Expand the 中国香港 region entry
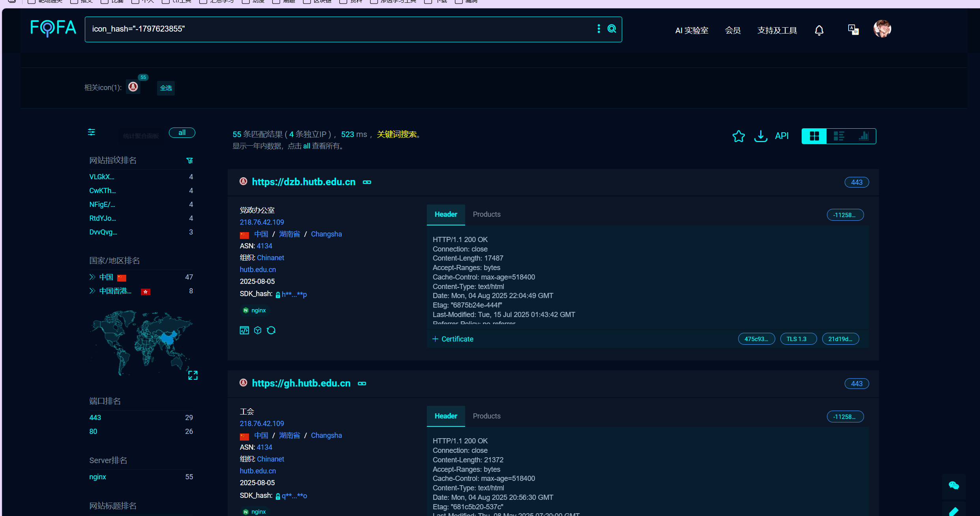 (x=92, y=291)
